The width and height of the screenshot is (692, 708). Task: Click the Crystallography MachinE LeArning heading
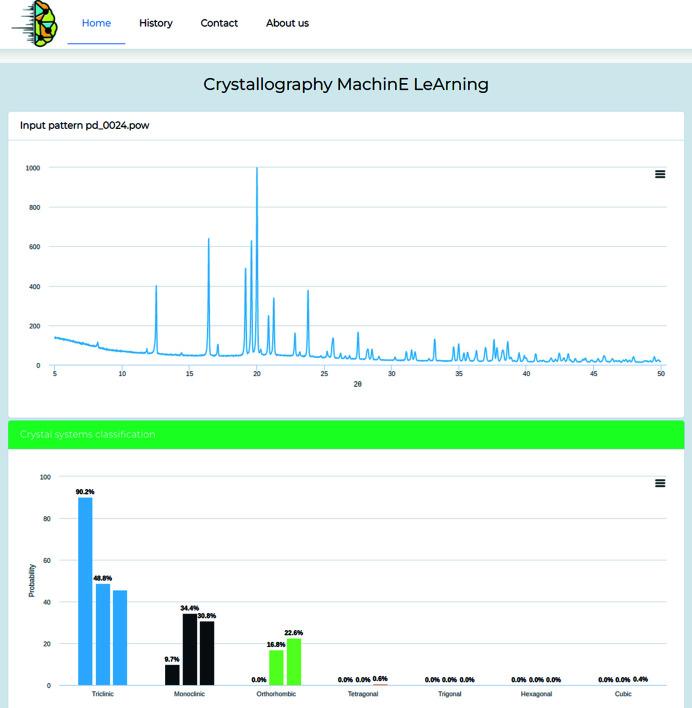coord(346,84)
